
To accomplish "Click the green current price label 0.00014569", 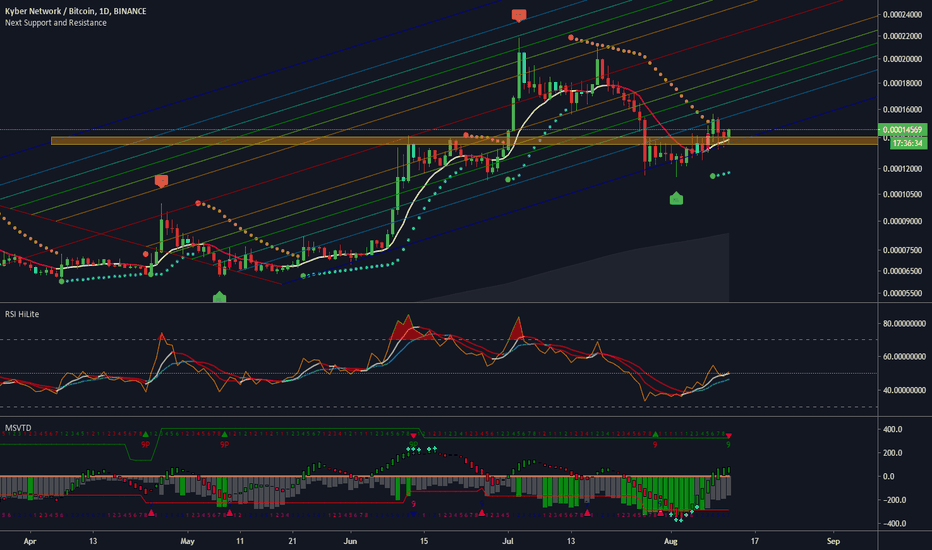I will 902,130.
